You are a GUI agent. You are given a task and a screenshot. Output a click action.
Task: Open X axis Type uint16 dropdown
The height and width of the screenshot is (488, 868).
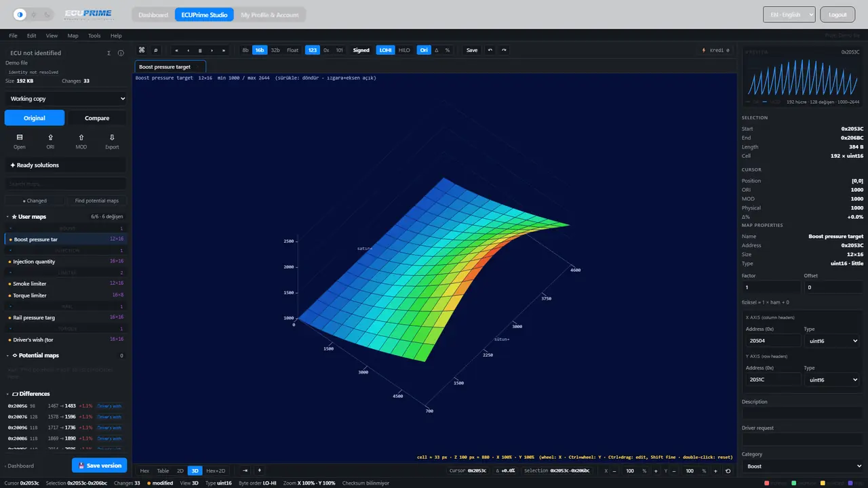pyautogui.click(x=832, y=341)
